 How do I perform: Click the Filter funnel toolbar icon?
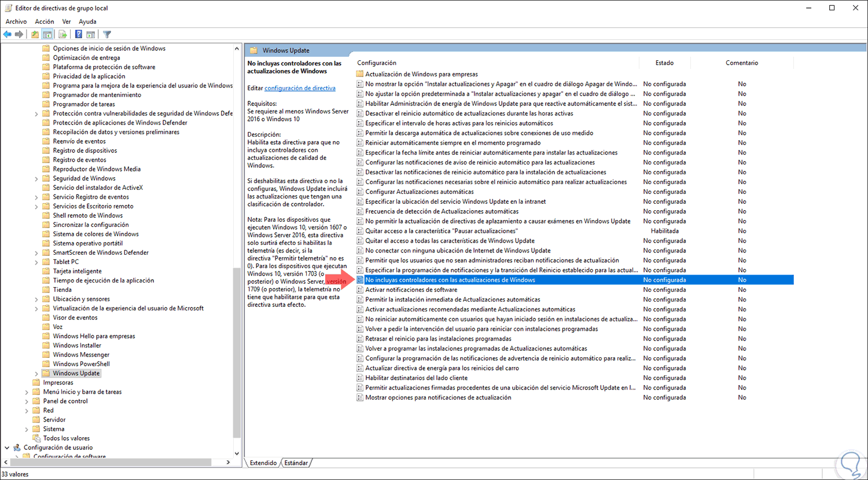coord(107,35)
